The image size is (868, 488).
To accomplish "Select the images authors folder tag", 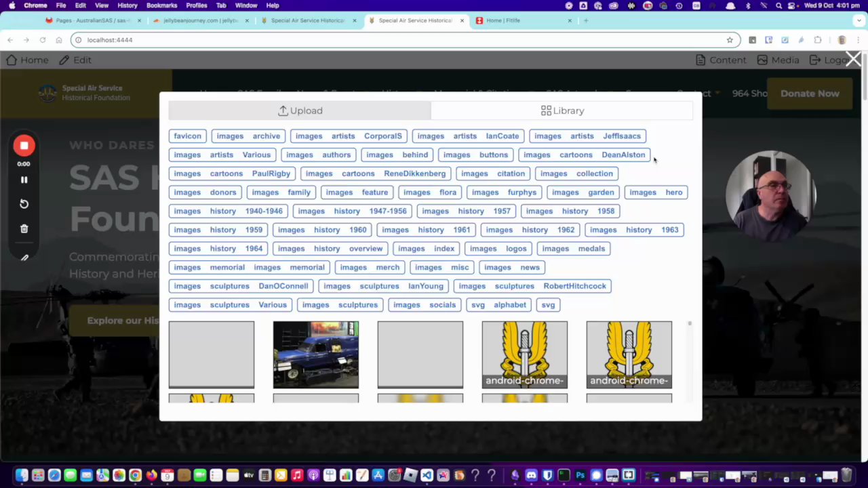I will pyautogui.click(x=318, y=155).
